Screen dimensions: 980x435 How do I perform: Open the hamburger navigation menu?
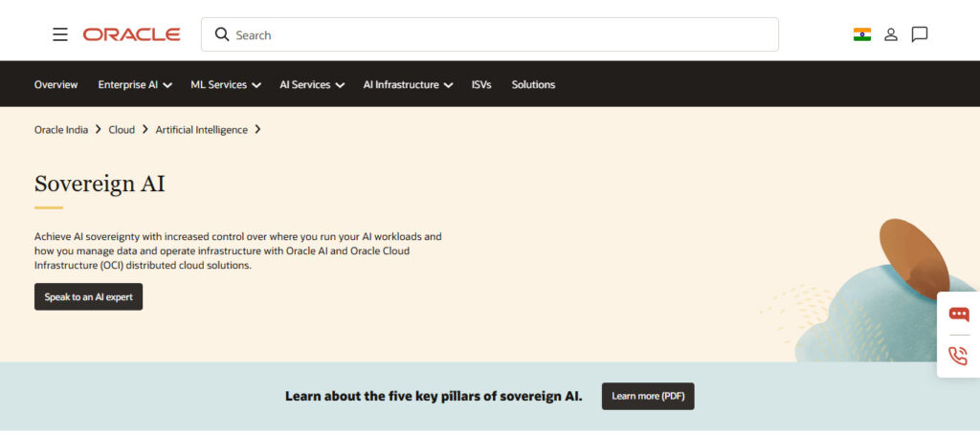tap(60, 34)
